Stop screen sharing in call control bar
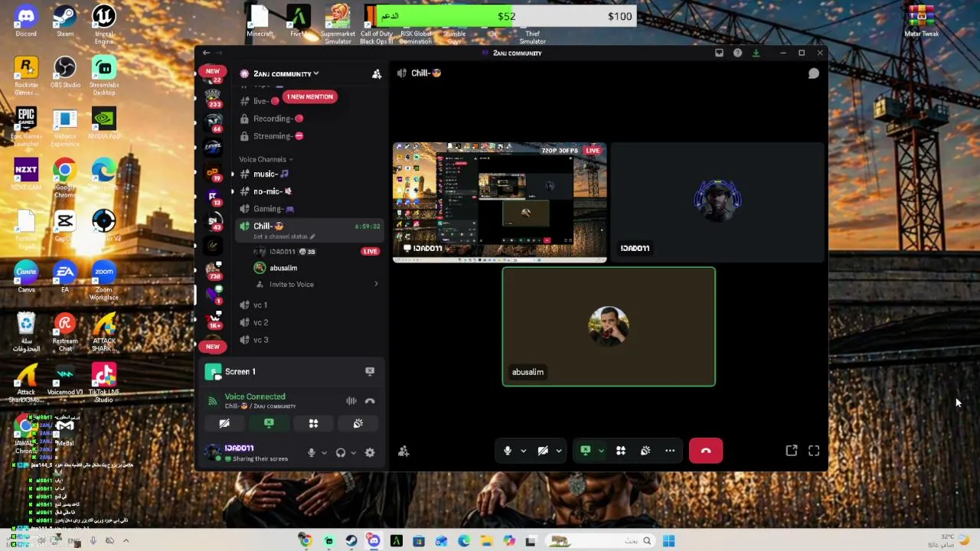980x551 pixels. tap(586, 451)
